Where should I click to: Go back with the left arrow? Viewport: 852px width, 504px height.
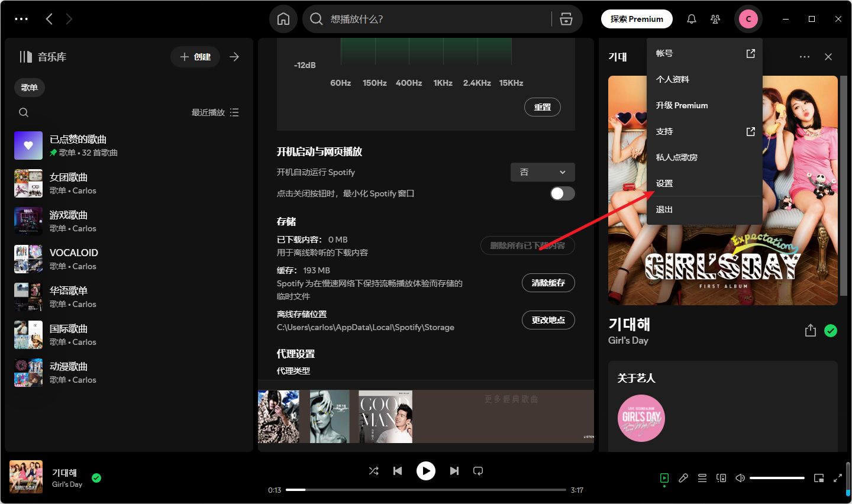[x=49, y=19]
